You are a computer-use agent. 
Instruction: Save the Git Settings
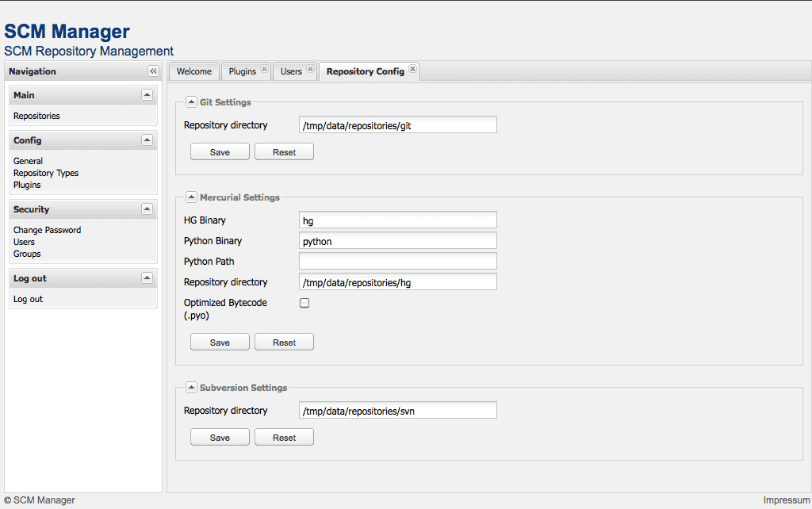pos(219,151)
